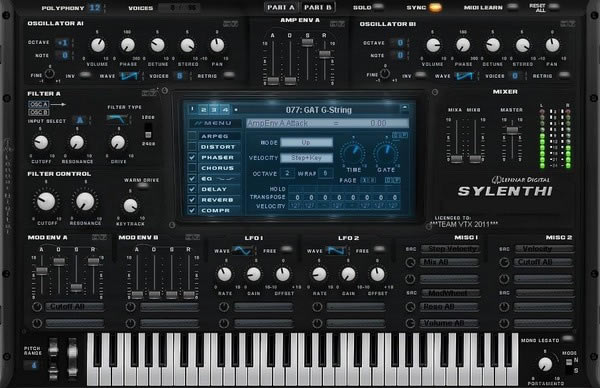This screenshot has height=388, width=600.
Task: Click the LFO 1 Offset knob
Action: (x=283, y=274)
